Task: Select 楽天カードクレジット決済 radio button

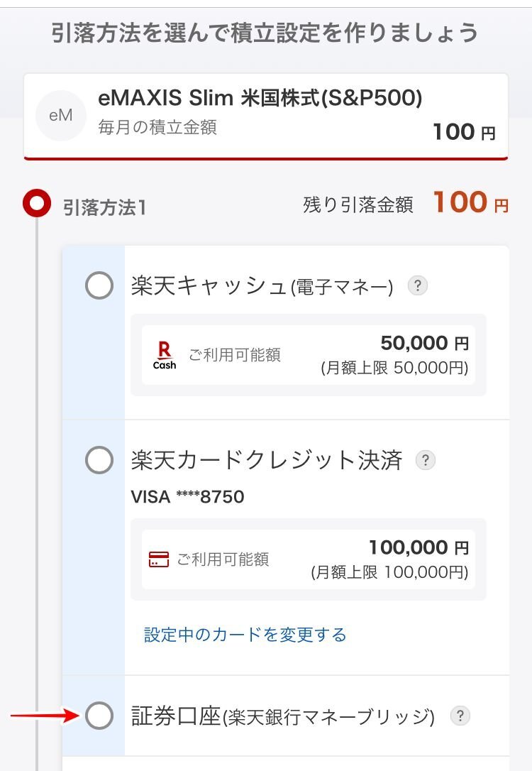Action: pos(99,460)
